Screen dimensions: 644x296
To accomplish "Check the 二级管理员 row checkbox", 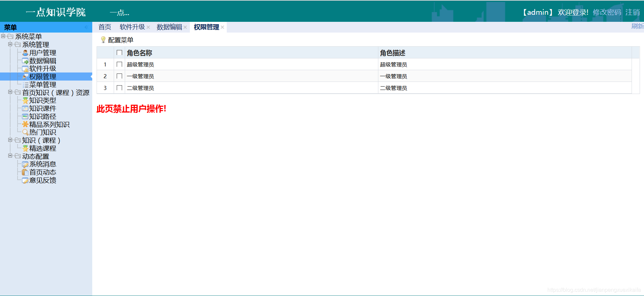I will 119,88.
